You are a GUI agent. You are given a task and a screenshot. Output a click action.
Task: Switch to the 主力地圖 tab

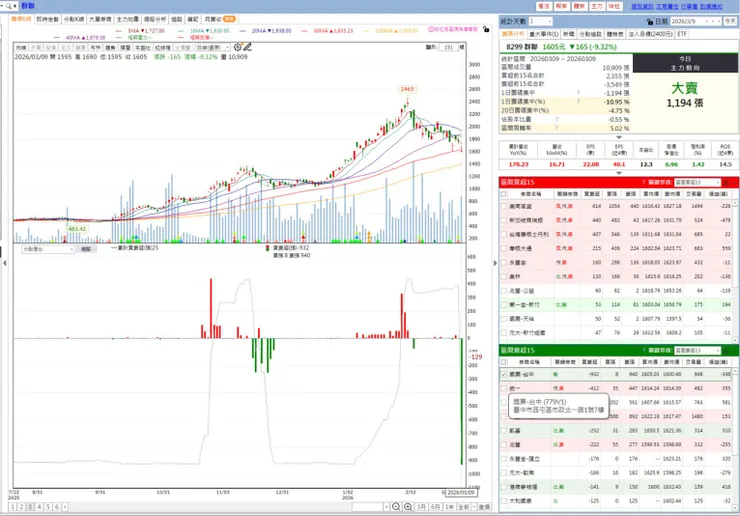[x=127, y=19]
